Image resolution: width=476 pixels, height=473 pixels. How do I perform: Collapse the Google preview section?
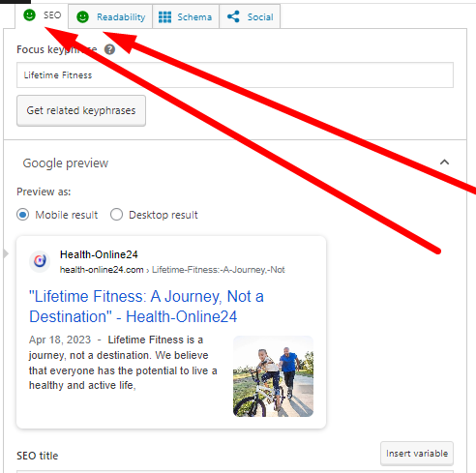[x=444, y=163]
